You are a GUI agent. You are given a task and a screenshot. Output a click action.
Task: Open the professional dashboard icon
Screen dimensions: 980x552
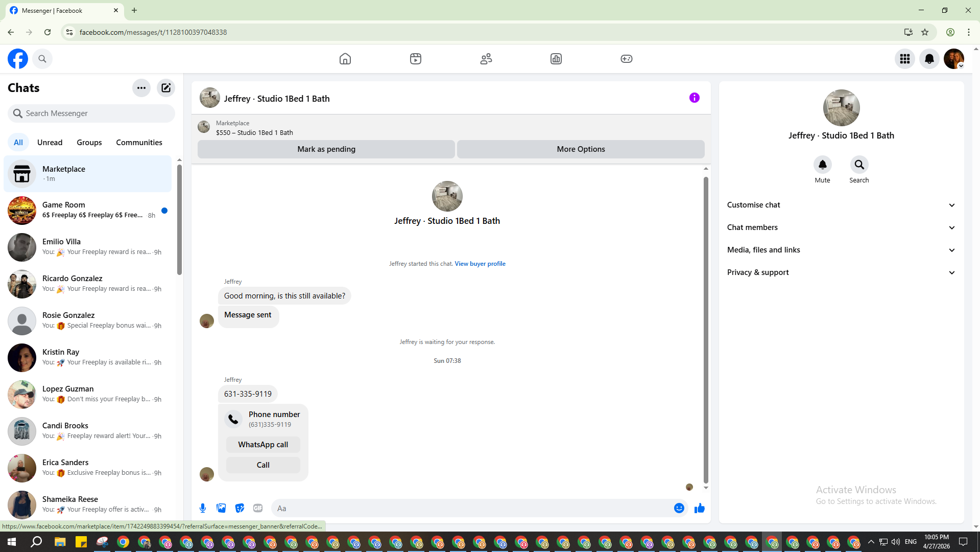[x=556, y=59]
